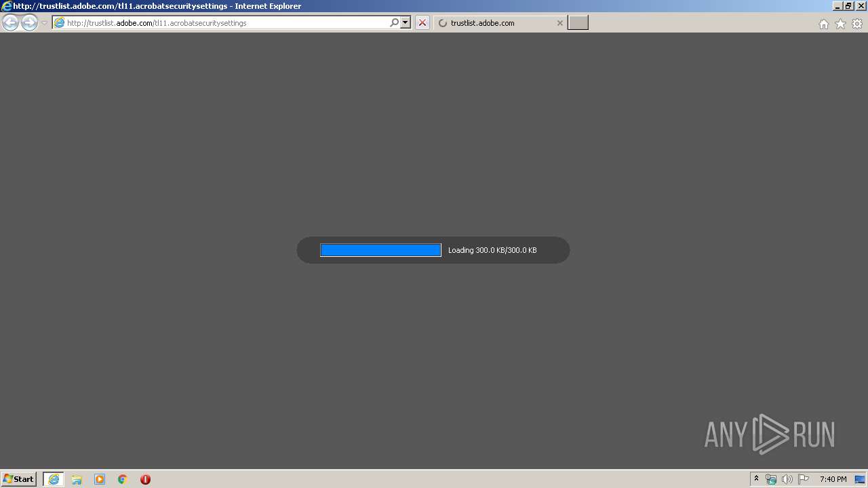This screenshot has height=488, width=868.
Task: Open Windows Explorer folder from taskbar
Action: tap(77, 479)
